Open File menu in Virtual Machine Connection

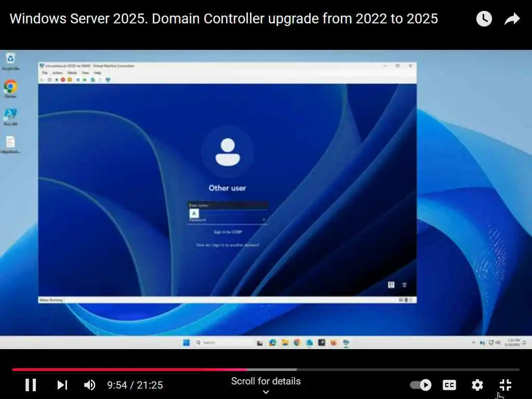click(45, 73)
